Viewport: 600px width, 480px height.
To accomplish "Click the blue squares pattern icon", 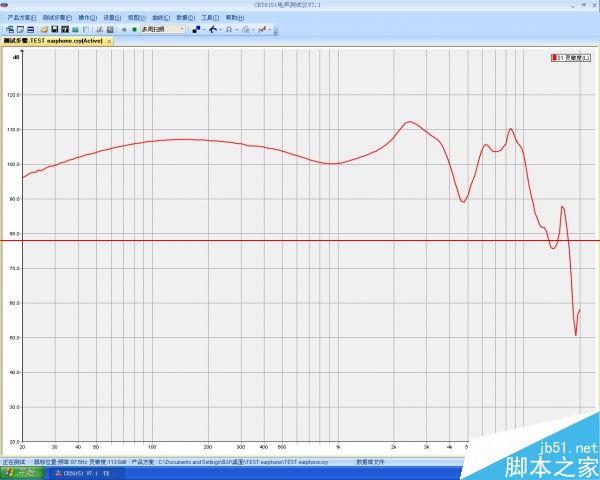I will click(196, 29).
